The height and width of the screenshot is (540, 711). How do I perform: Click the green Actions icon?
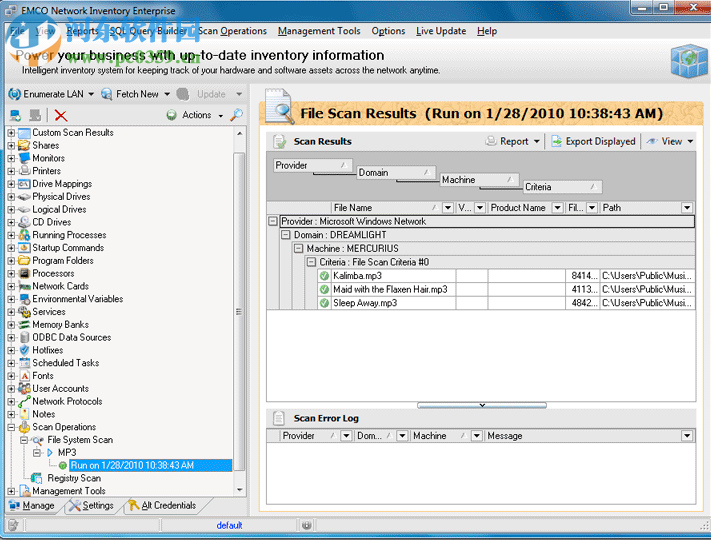click(171, 115)
